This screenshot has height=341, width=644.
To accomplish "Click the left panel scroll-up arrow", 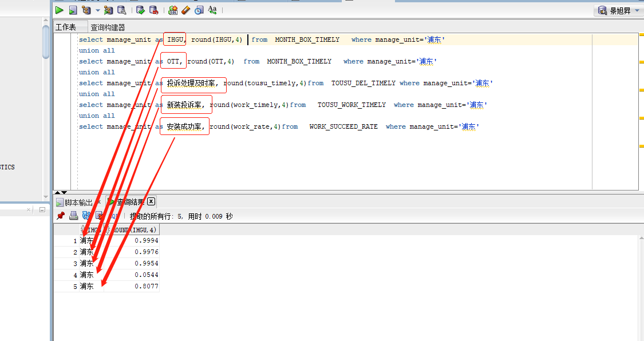I will pyautogui.click(x=46, y=21).
